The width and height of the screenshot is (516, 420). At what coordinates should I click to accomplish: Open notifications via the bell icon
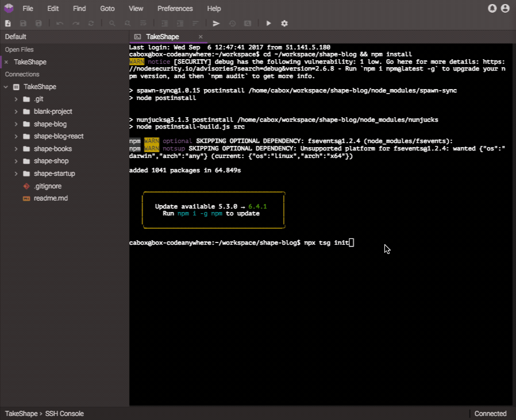[x=492, y=8]
